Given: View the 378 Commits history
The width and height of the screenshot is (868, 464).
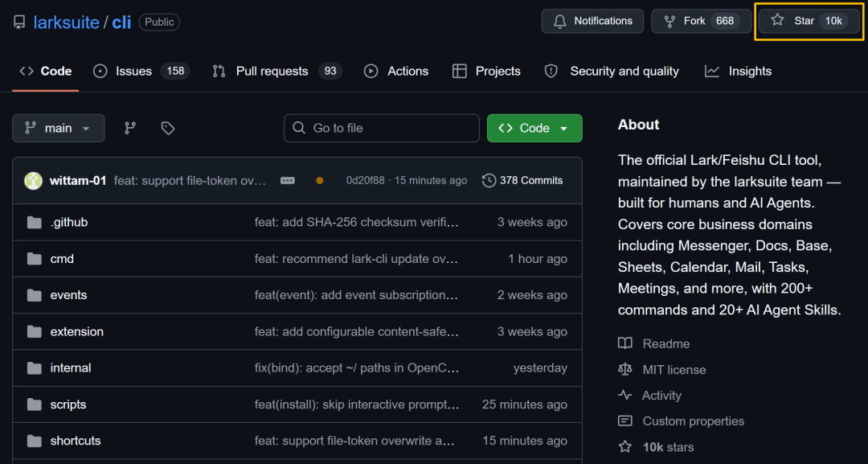Looking at the screenshot, I should tap(522, 180).
